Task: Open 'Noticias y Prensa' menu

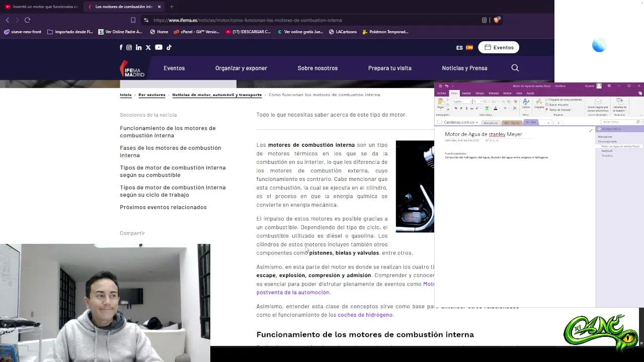Action: pyautogui.click(x=464, y=68)
